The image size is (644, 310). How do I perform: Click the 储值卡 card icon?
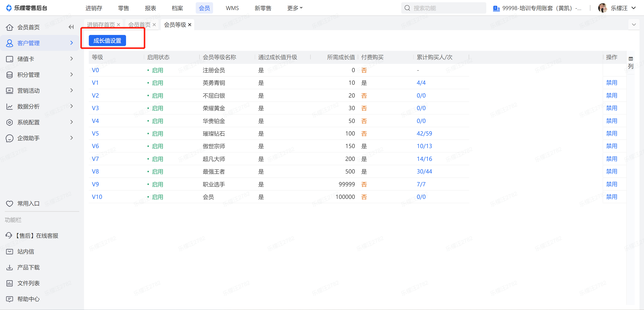pos(10,59)
